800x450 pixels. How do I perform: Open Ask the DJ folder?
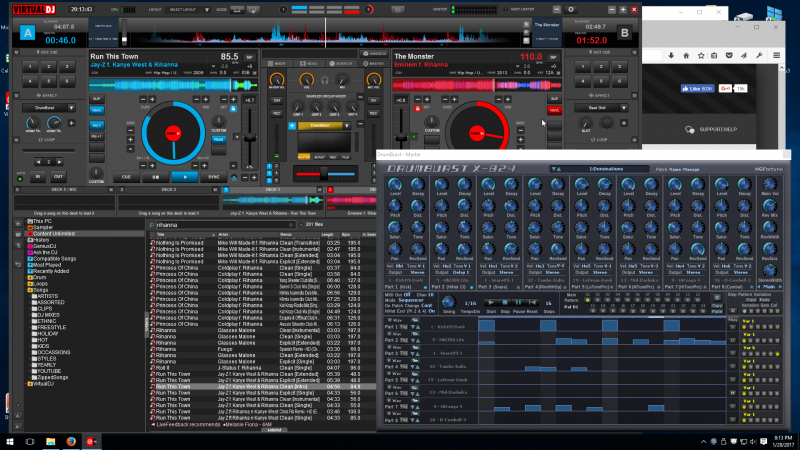click(x=43, y=252)
